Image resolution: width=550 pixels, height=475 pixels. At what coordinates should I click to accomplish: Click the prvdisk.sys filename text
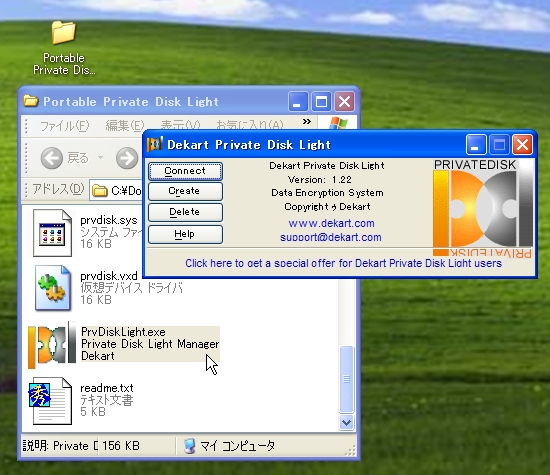pos(109,220)
